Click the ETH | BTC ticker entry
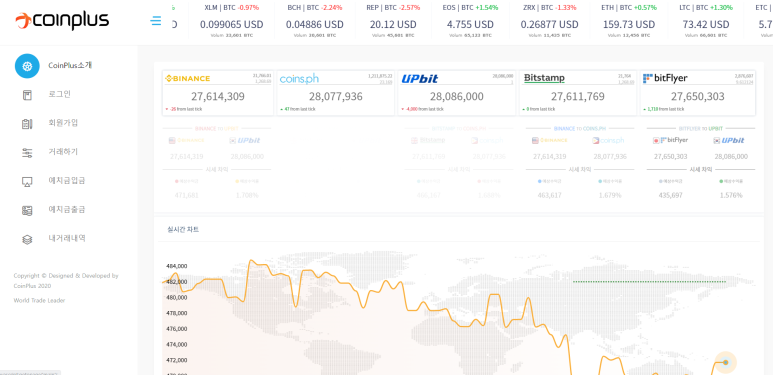This screenshot has height=375, width=773. [x=629, y=21]
